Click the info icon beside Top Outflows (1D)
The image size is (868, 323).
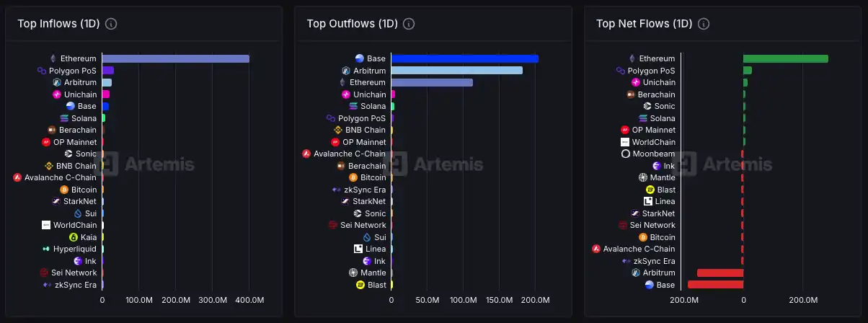click(x=409, y=24)
